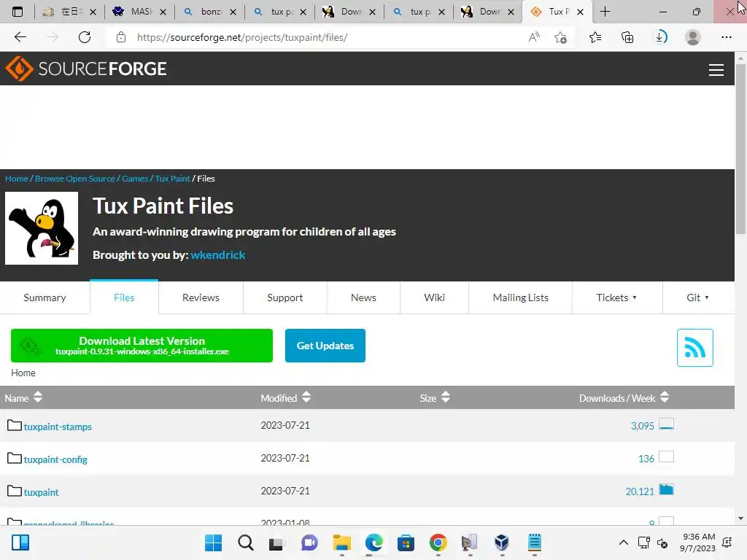This screenshot has height=560, width=747.
Task: Open the notification bell icon in system tray
Action: point(727,542)
